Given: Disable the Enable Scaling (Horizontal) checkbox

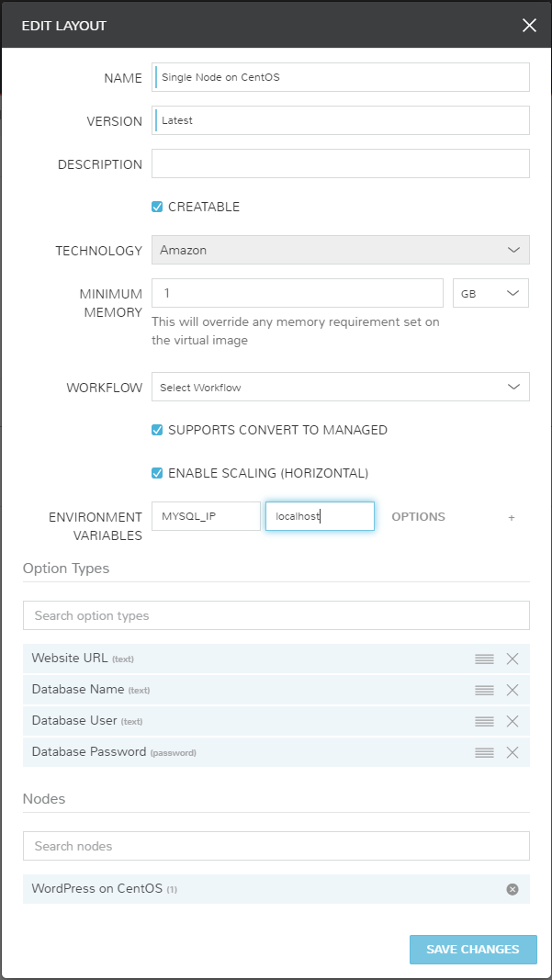Looking at the screenshot, I should click(x=158, y=473).
